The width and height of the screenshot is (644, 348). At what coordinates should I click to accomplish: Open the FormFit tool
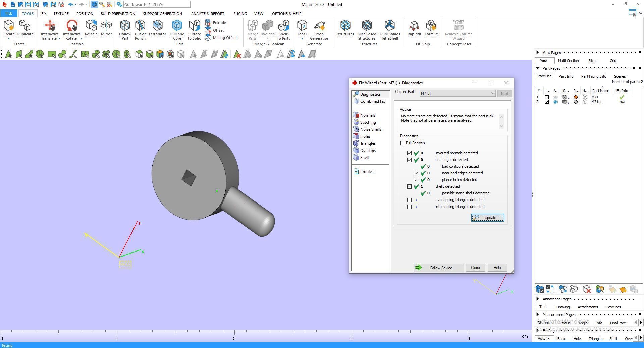431,28
